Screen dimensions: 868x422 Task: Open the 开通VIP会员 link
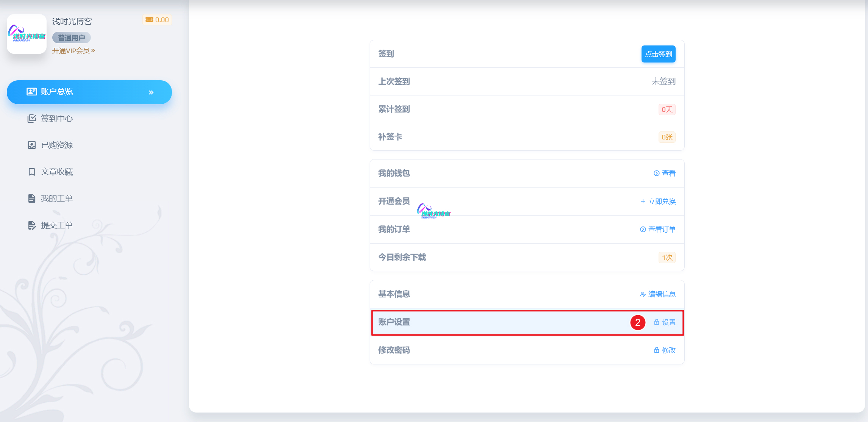click(x=73, y=51)
